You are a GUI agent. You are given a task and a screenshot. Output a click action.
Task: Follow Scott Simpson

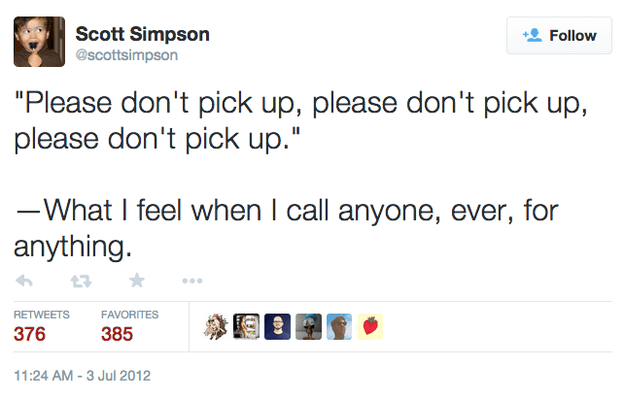[559, 35]
